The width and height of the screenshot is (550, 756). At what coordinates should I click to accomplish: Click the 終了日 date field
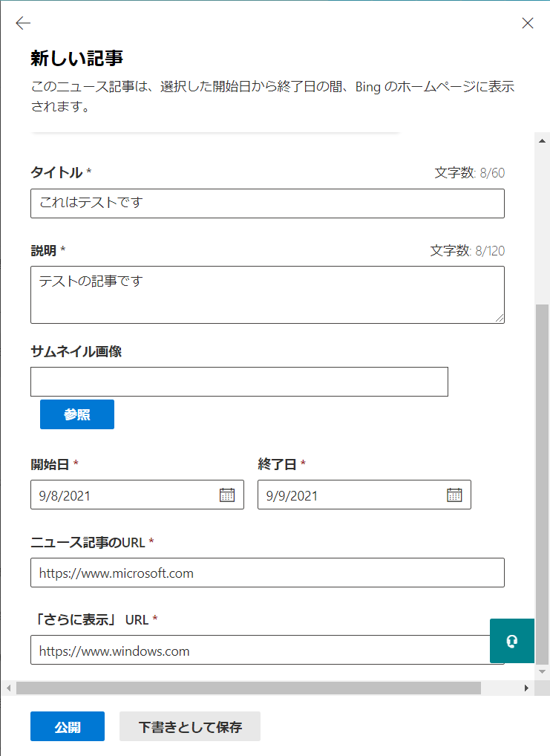click(349, 495)
